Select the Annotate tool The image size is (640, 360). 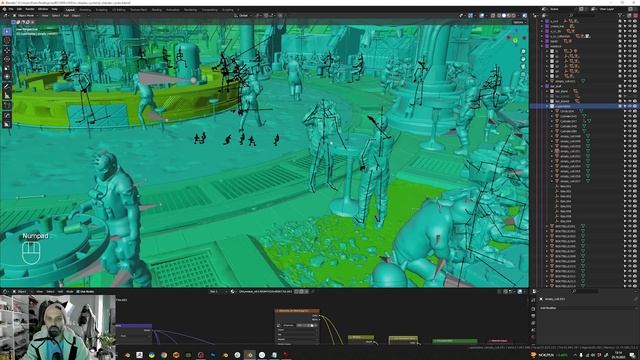point(7,87)
